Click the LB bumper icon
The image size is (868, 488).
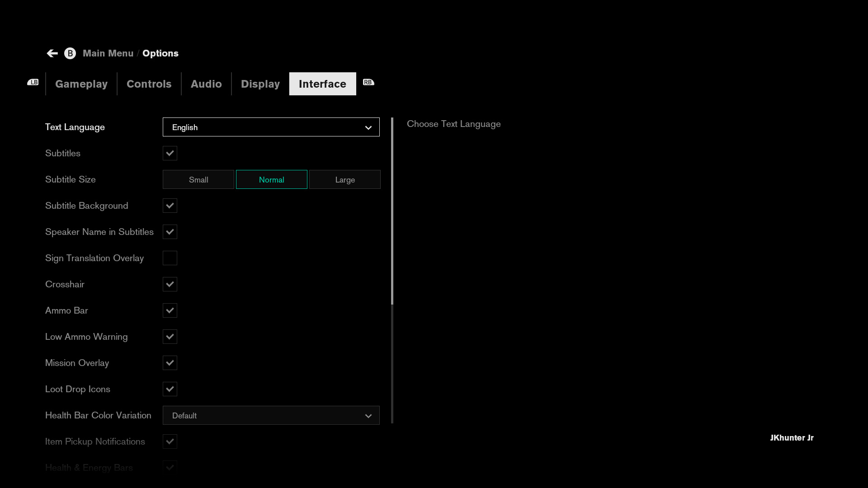[x=33, y=82]
